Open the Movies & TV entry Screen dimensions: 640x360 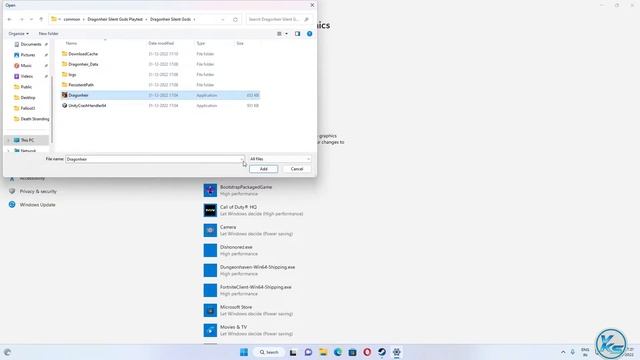point(248,330)
